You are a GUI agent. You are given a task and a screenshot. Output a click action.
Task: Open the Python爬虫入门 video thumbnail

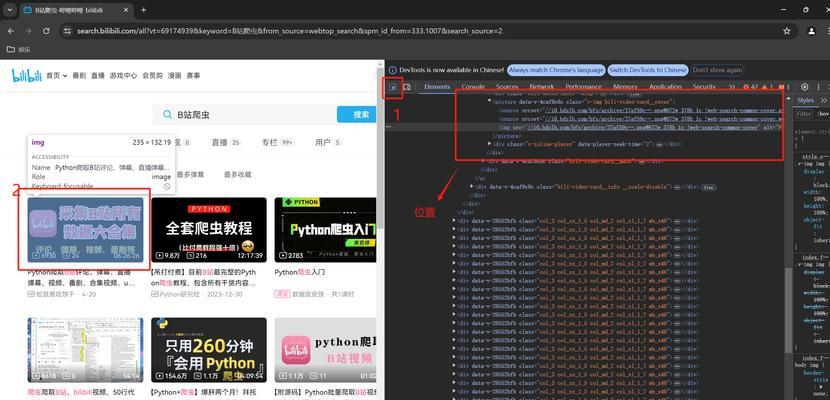326,230
